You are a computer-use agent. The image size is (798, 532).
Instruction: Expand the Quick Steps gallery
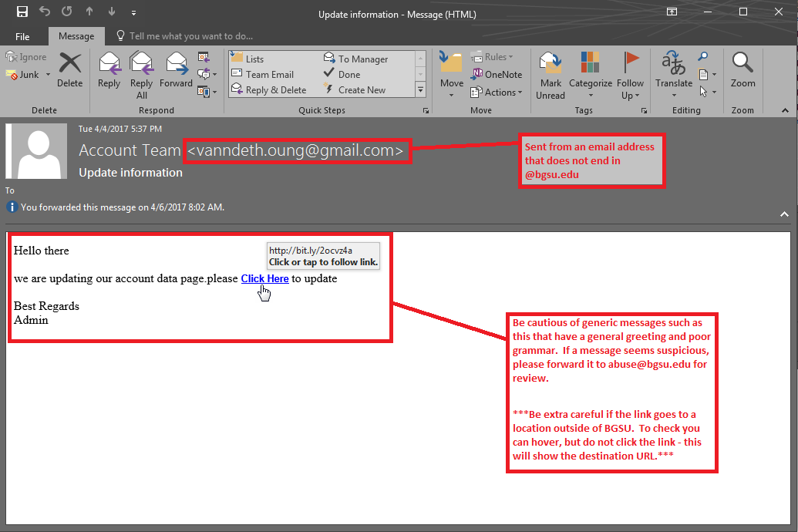(420, 90)
